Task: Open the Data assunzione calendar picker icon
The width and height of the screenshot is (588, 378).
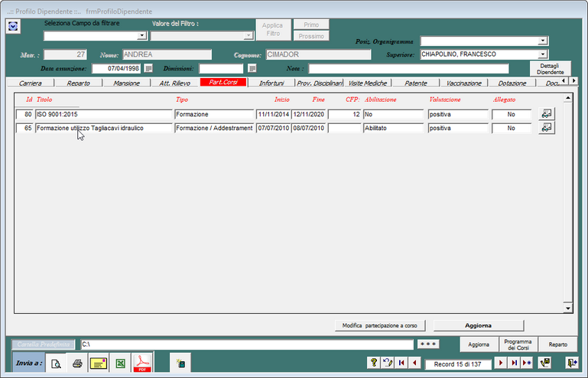Action: click(x=148, y=68)
